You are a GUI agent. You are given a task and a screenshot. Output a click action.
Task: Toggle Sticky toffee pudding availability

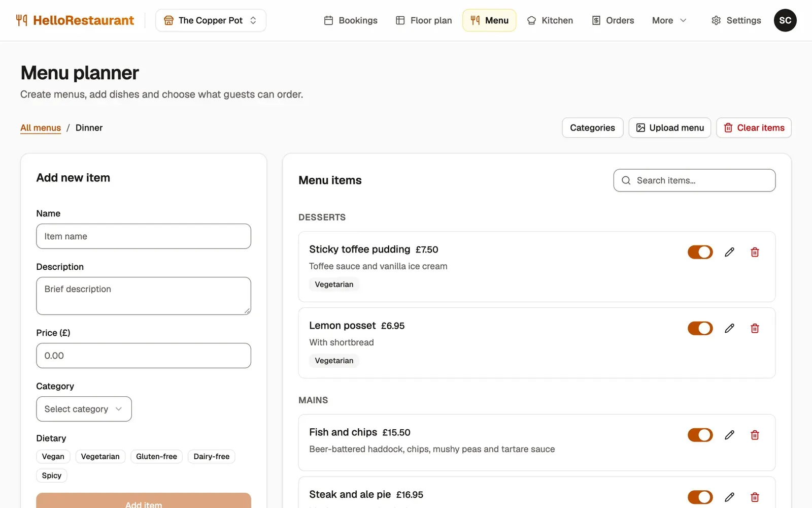[x=700, y=252]
